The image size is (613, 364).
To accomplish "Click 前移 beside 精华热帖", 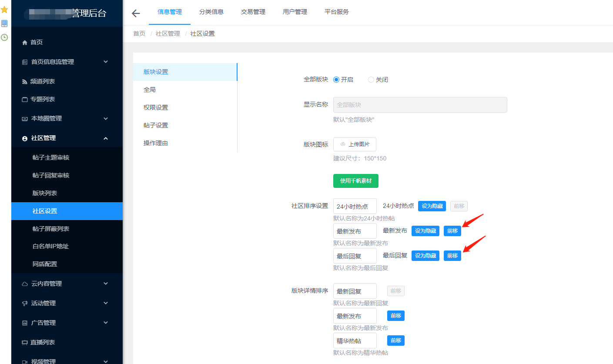I will [396, 341].
